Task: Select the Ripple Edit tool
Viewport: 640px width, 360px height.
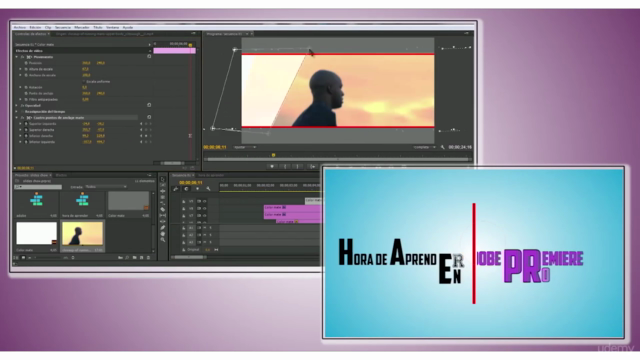Action: tap(162, 191)
